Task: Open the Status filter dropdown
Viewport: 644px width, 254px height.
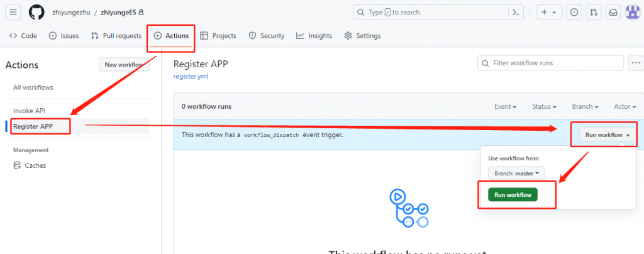Action: tap(545, 107)
